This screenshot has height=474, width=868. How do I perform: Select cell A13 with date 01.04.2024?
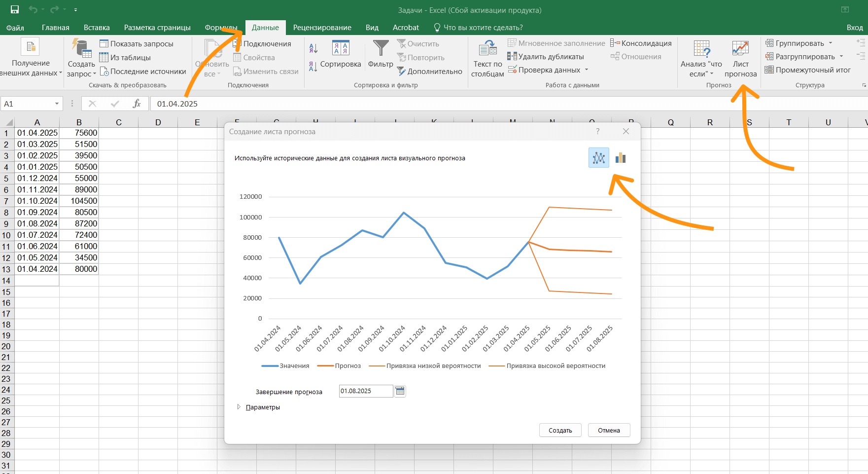click(x=37, y=269)
